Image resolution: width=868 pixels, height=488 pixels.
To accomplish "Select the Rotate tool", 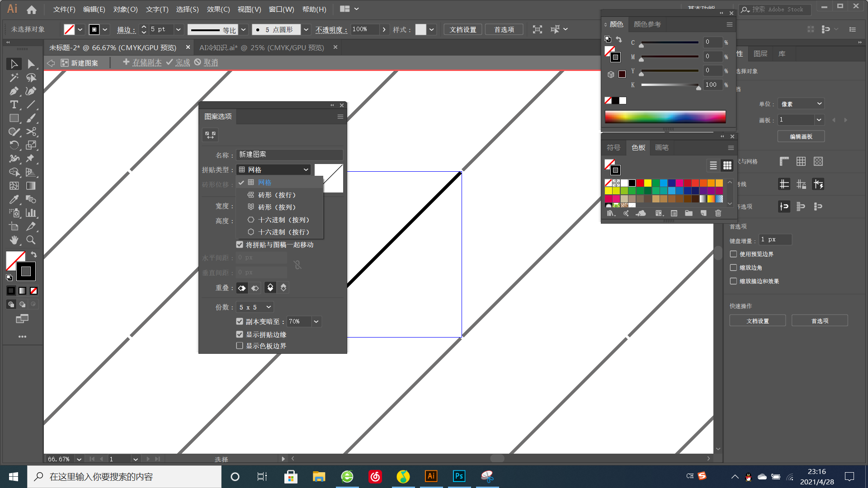I will coord(14,145).
